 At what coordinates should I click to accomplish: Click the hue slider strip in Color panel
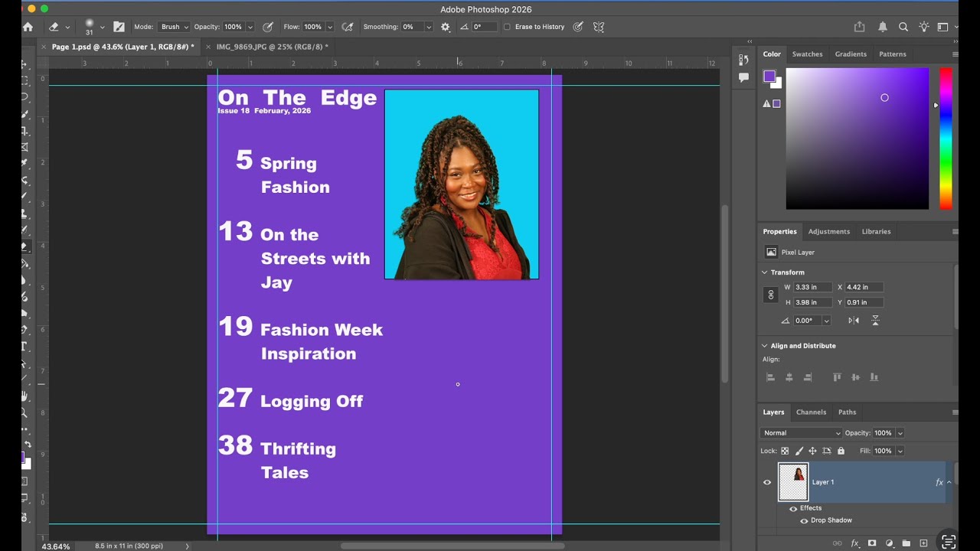[946, 139]
